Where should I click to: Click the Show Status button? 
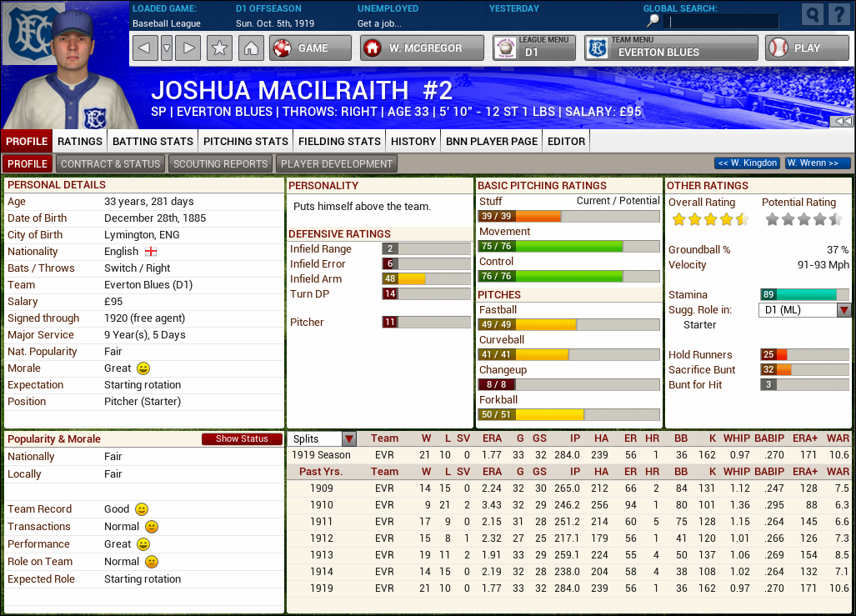click(x=242, y=439)
